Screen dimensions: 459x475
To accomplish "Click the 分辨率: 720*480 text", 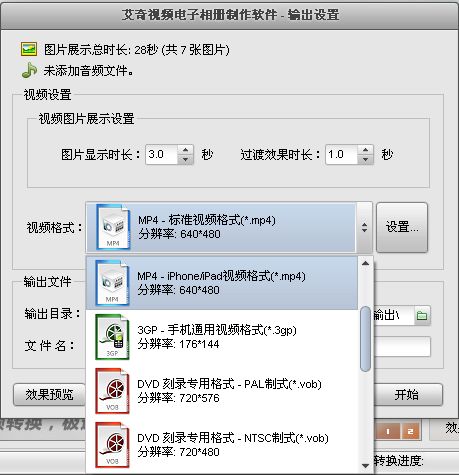I will click(178, 452).
